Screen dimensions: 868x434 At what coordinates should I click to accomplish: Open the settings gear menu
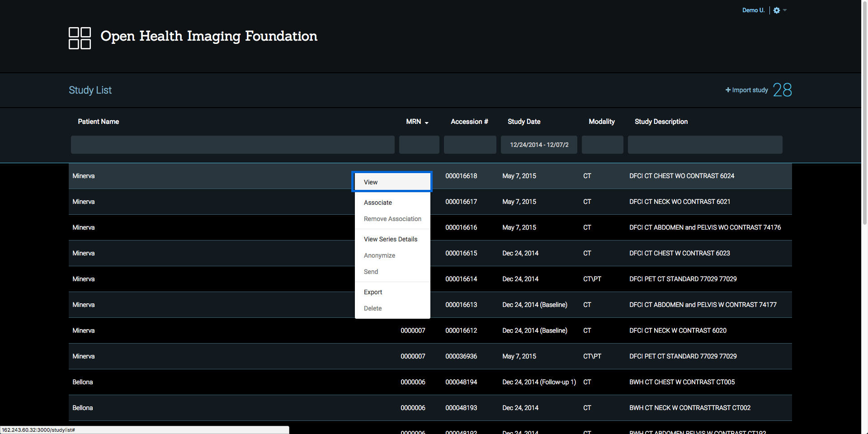click(x=776, y=10)
